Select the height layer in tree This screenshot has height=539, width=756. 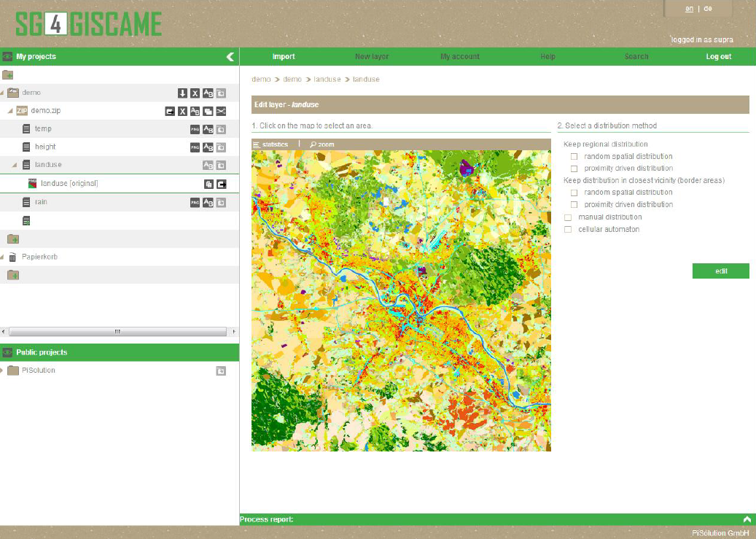click(x=45, y=147)
